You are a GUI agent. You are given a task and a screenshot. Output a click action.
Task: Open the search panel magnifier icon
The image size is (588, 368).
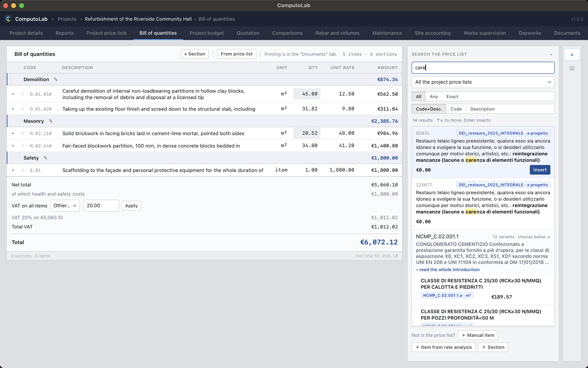(x=572, y=54)
